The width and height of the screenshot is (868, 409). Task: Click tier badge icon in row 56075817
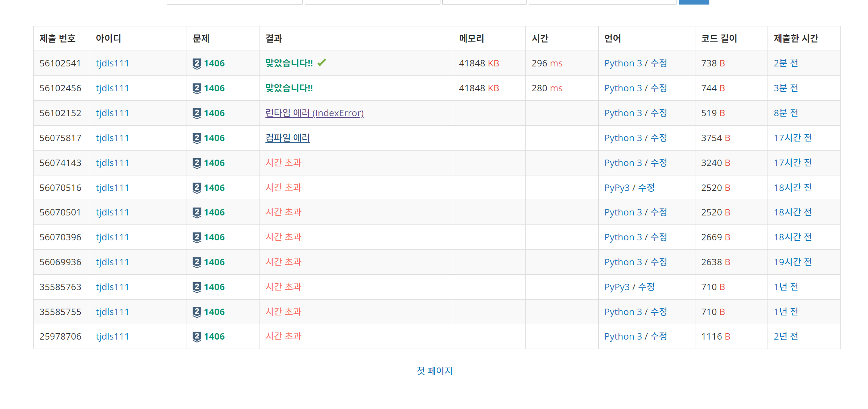pos(197,138)
